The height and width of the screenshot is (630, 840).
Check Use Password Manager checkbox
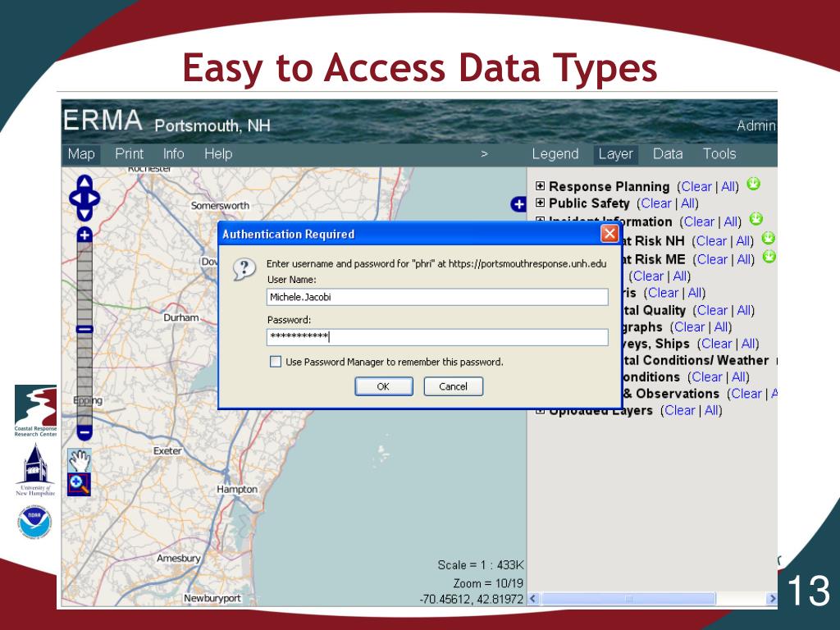pos(276,362)
